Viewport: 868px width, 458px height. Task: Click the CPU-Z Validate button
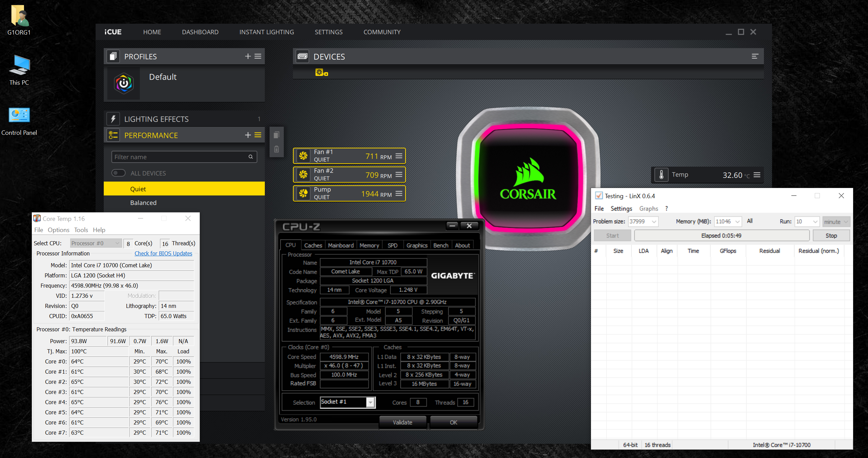point(402,422)
